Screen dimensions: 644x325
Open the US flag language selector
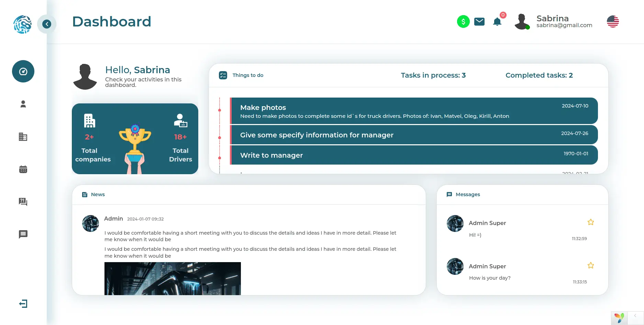pos(612,22)
